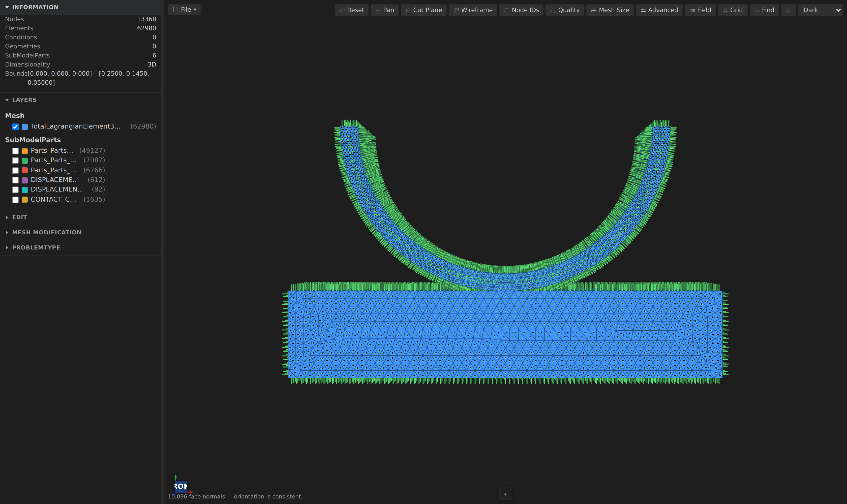Uncheck the TotalLagrangianElement3 mesh layer
The width and height of the screenshot is (847, 504).
click(15, 127)
